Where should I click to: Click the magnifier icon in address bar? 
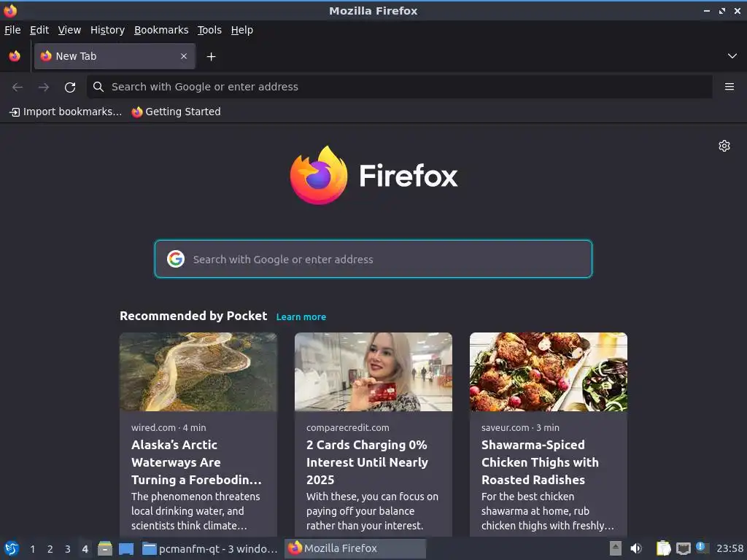[x=98, y=87]
